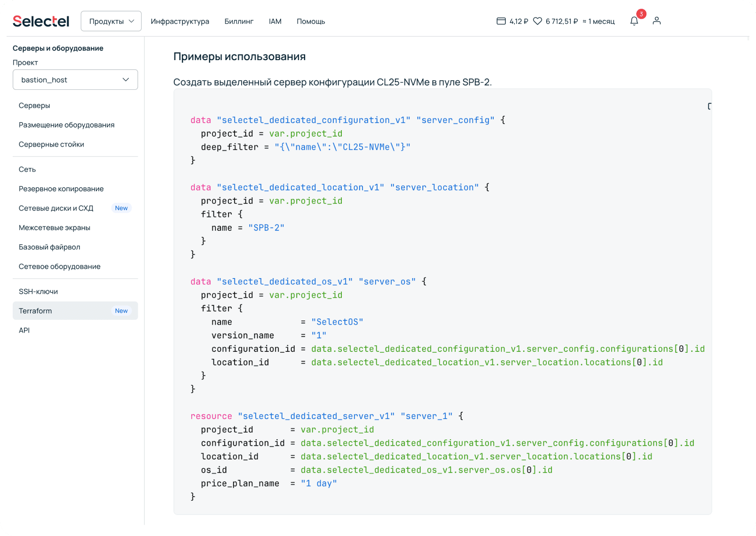Viewport: 756px width, 536px height.
Task: Click the "server_location" name in code
Action: 434,187
